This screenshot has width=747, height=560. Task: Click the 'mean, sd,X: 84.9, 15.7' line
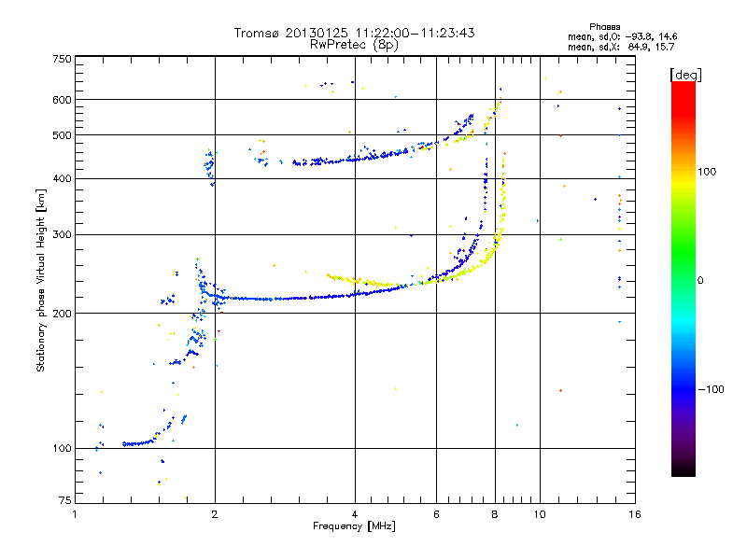621,47
